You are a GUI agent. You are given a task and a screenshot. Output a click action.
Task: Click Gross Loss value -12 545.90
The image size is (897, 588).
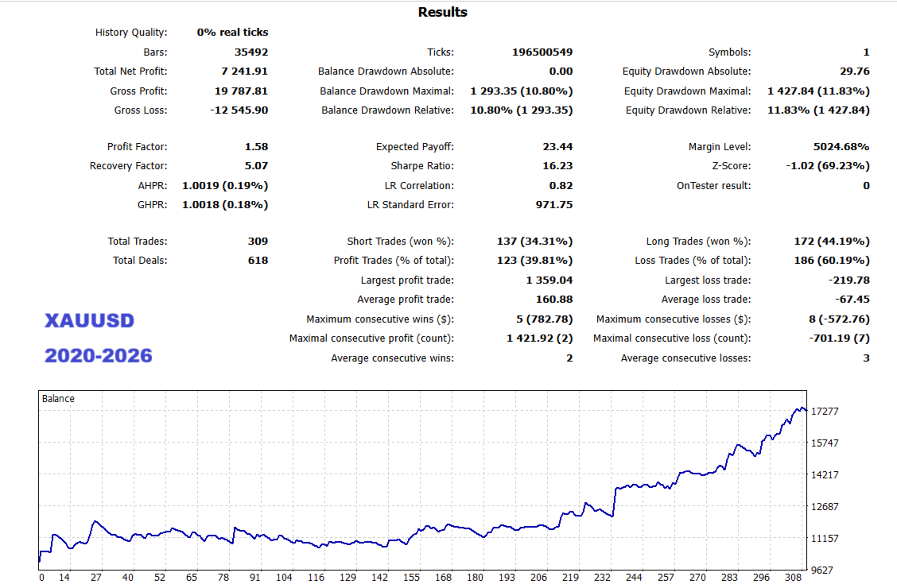pyautogui.click(x=239, y=110)
